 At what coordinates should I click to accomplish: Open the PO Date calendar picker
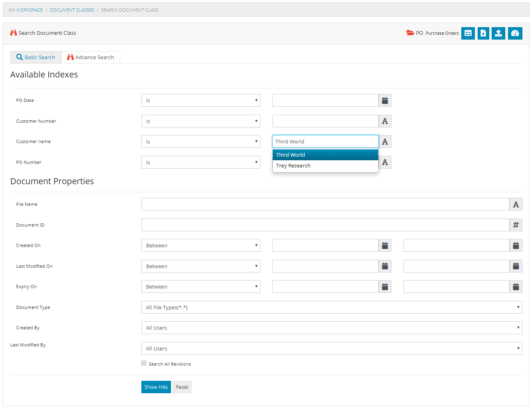[x=385, y=101]
